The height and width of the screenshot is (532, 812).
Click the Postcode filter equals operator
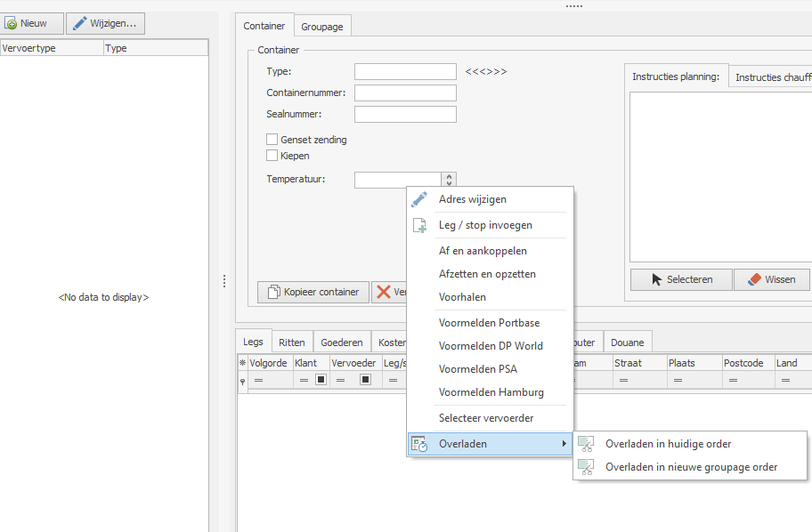(x=733, y=381)
